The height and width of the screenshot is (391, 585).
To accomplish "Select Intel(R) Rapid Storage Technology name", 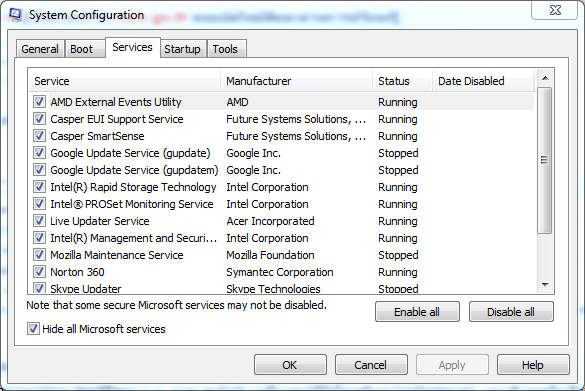I will [x=133, y=187].
